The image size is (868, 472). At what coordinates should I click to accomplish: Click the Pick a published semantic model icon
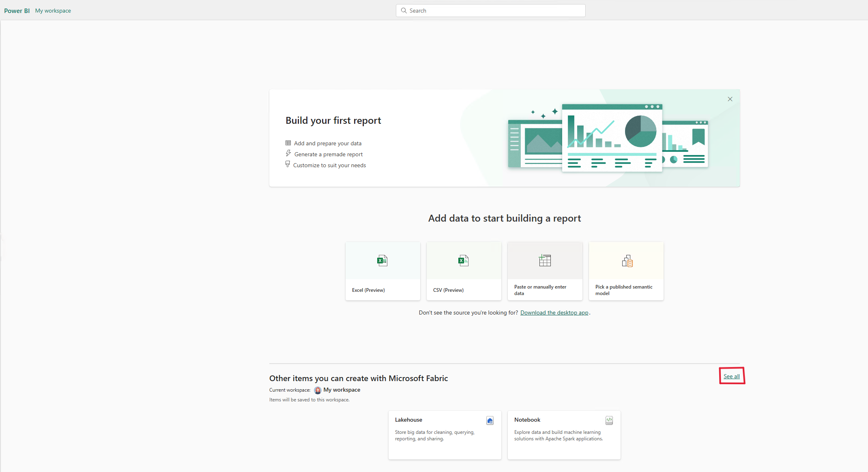(627, 261)
